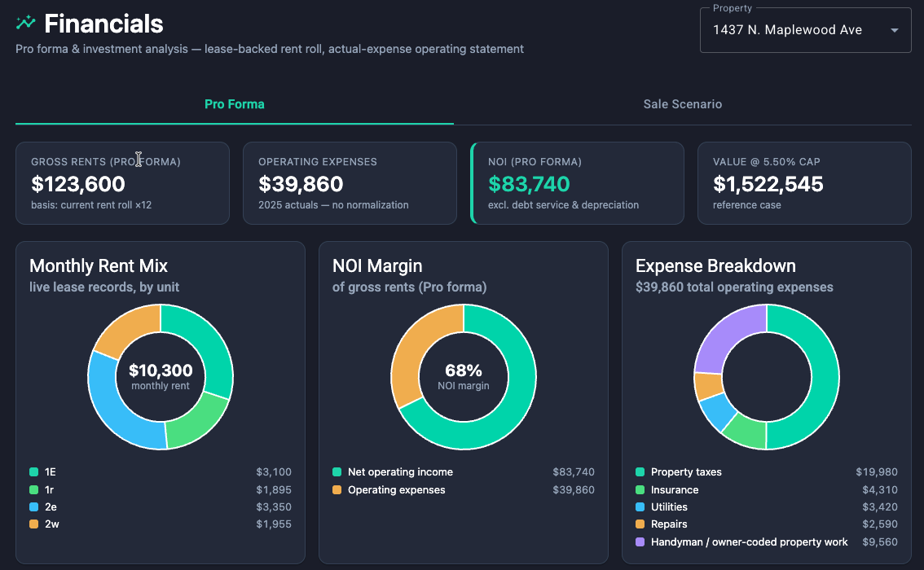The height and width of the screenshot is (570, 924).
Task: Click the 2e legend color swatch
Action: (33, 506)
